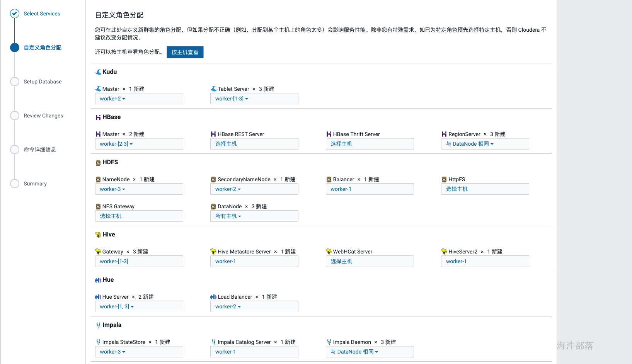Click 按主机查看 button
632x364 pixels.
(185, 52)
